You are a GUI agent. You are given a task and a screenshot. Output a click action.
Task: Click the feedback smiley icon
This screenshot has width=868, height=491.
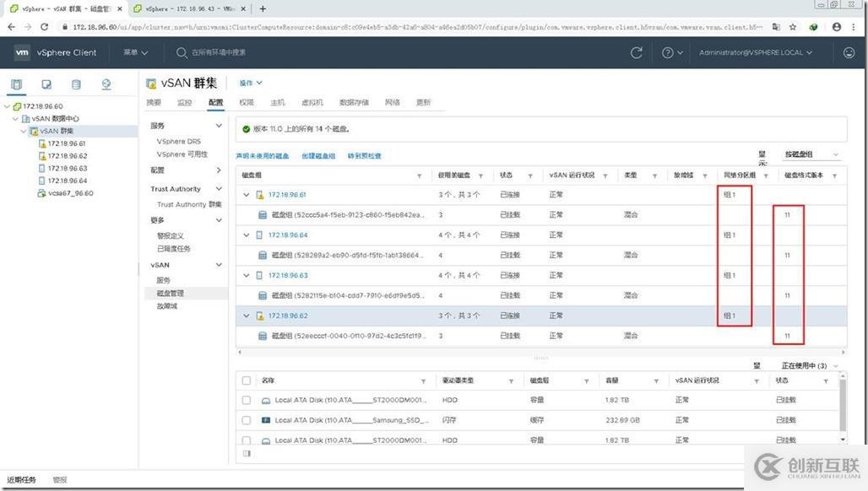click(849, 52)
